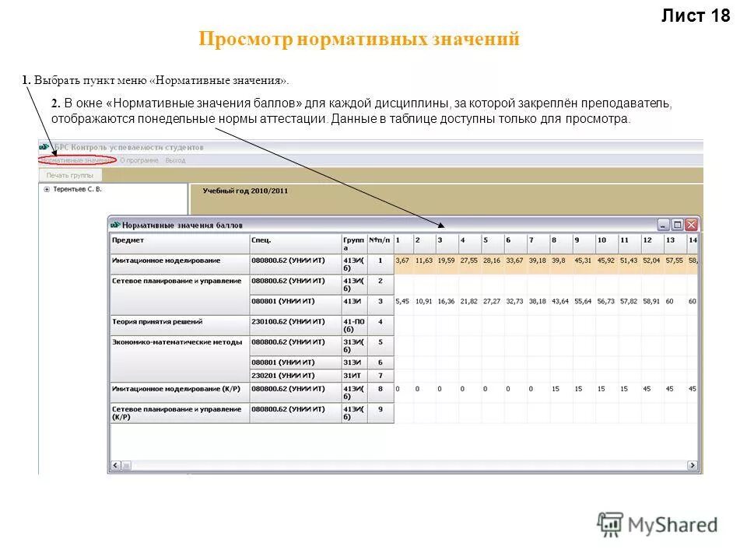Click the value '58,91' in row 3
The height and width of the screenshot is (560, 747).
pos(651,302)
